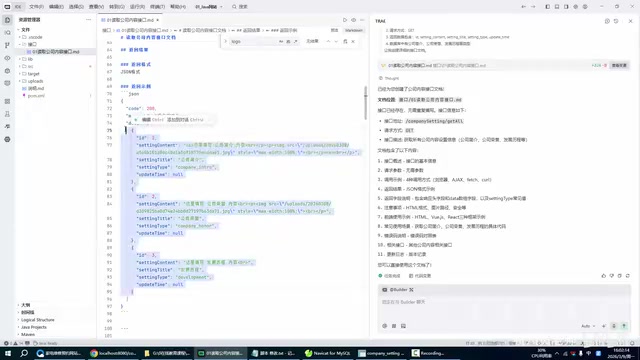Expand the lib folder
Viewport: 640px width, 360px height.
(x=20, y=59)
